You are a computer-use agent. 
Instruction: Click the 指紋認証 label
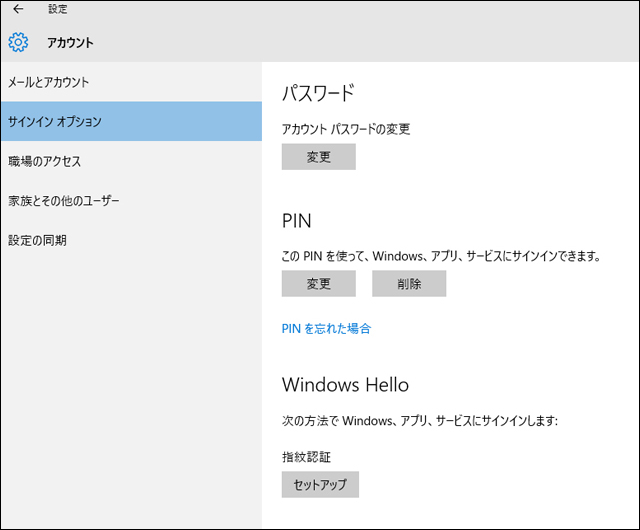point(306,457)
